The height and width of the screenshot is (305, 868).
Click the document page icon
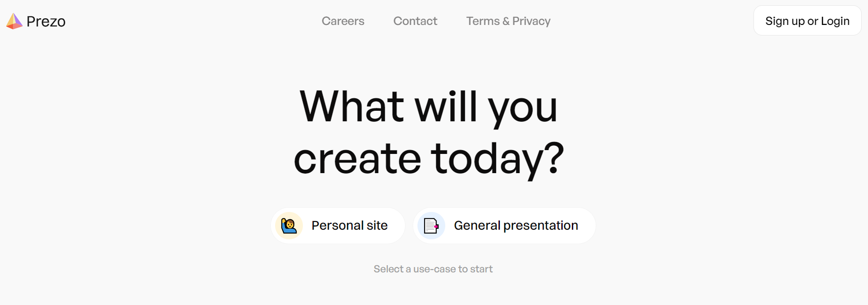[431, 225]
